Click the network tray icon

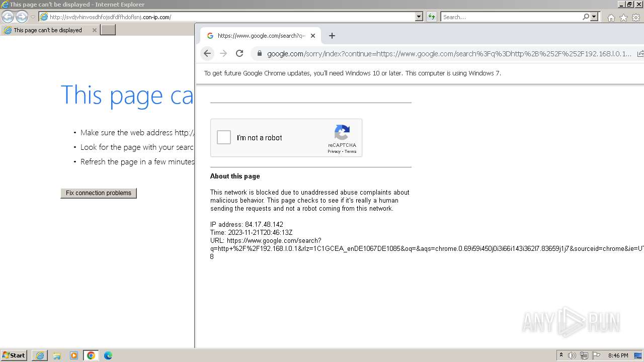(584, 355)
